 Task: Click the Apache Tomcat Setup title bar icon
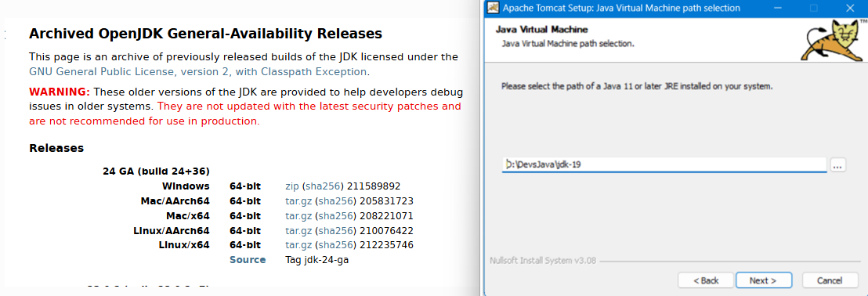coord(493,9)
